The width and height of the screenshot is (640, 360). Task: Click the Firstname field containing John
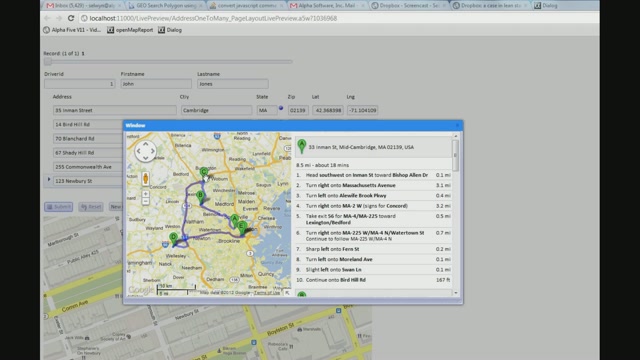pos(156,84)
